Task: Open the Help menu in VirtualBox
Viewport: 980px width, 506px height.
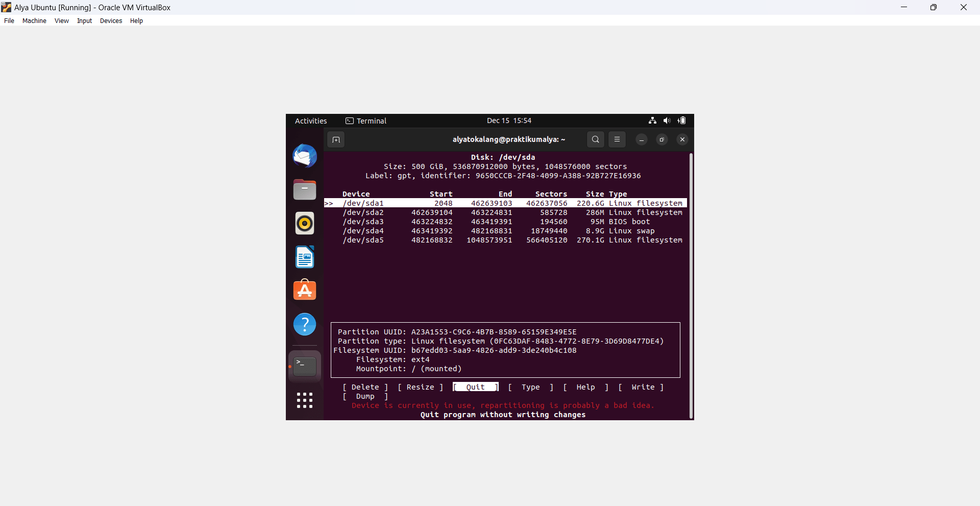Action: [x=136, y=21]
